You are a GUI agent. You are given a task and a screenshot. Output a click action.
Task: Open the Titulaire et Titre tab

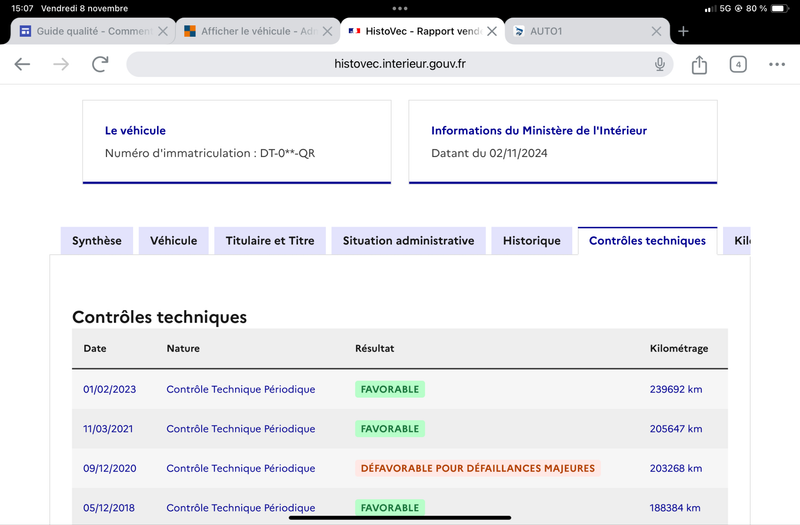tap(270, 241)
